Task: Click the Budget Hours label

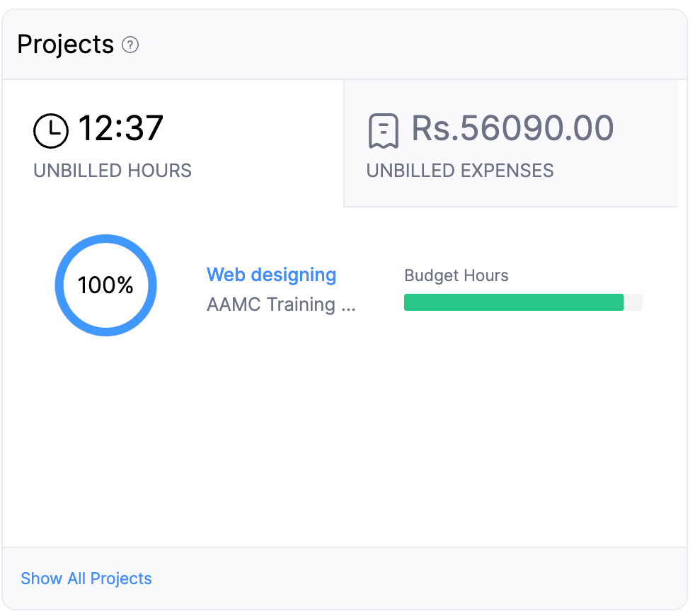Action: pos(456,275)
